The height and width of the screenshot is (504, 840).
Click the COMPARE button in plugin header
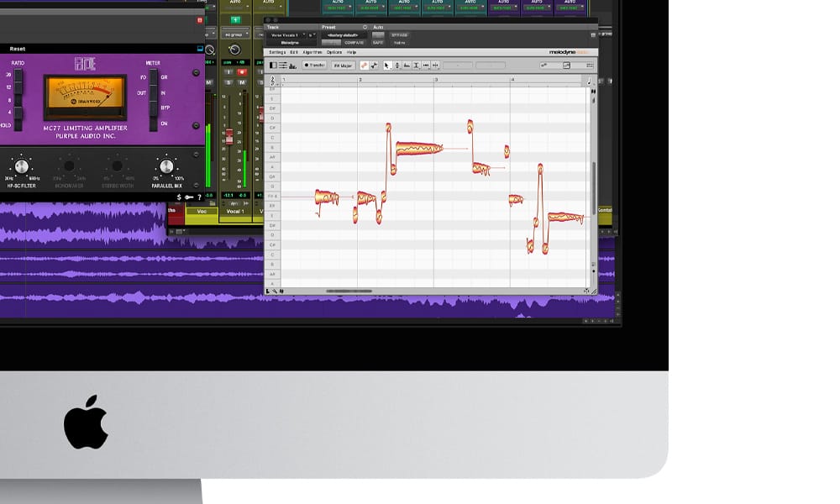click(354, 42)
